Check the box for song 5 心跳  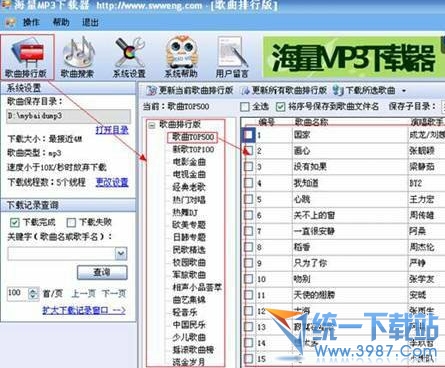[249, 199]
